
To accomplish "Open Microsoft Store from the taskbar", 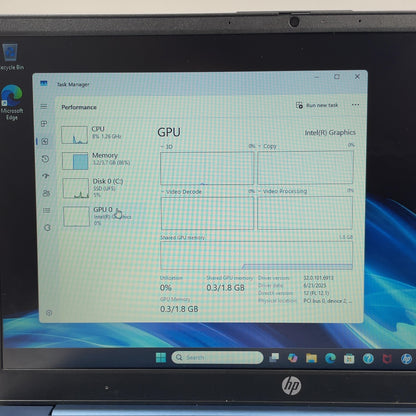I will pyautogui.click(x=349, y=358).
